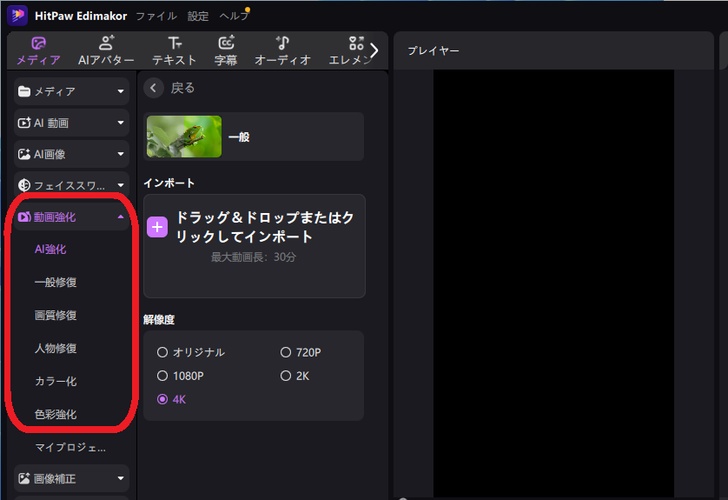The height and width of the screenshot is (500, 728).
Task: Click the AI画像 section icon
Action: (x=24, y=154)
